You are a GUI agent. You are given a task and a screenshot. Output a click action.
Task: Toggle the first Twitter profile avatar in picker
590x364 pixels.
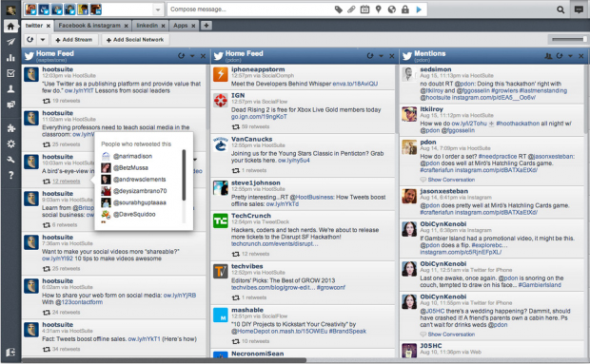click(30, 10)
